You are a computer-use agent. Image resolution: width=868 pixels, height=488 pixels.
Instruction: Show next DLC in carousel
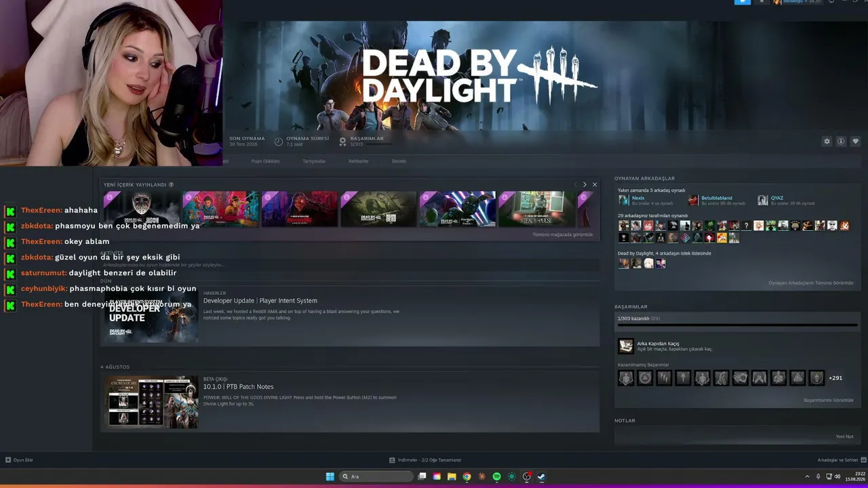click(585, 184)
